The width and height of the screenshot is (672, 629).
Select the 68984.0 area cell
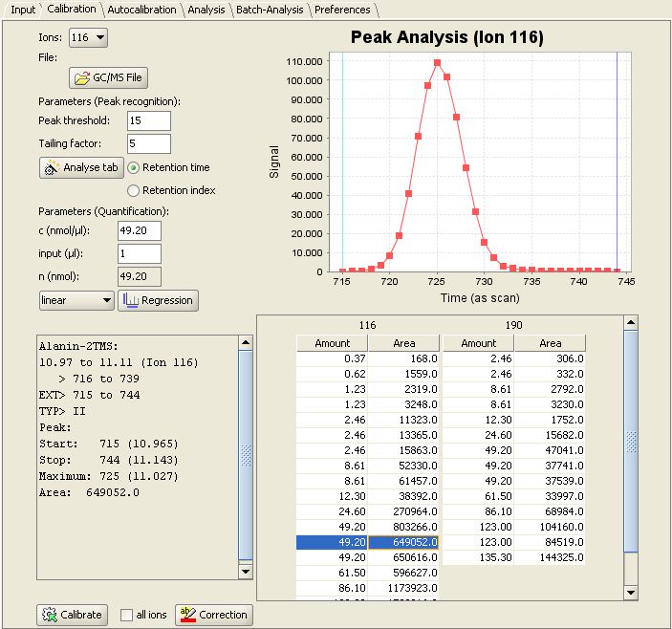[550, 512]
